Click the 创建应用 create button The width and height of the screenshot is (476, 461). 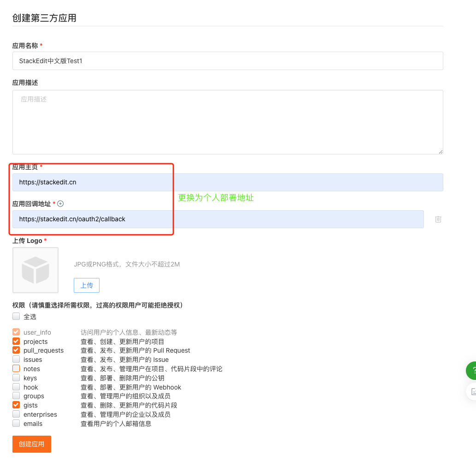tap(32, 444)
